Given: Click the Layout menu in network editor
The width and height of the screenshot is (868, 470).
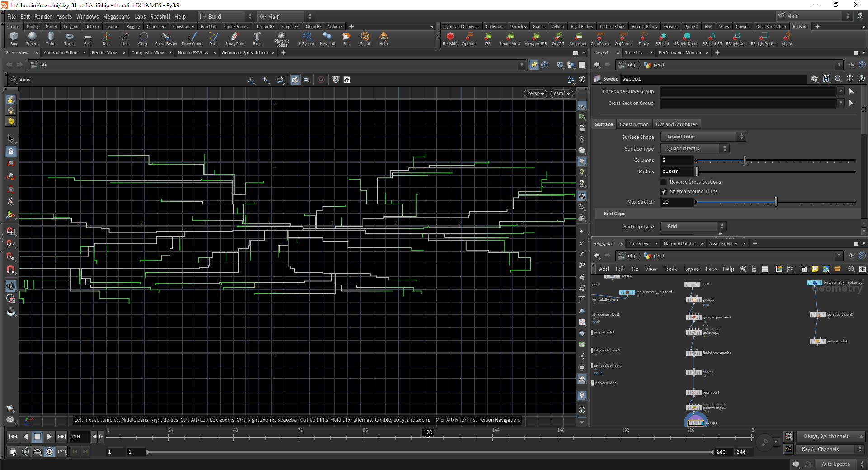Looking at the screenshot, I should [x=691, y=269].
